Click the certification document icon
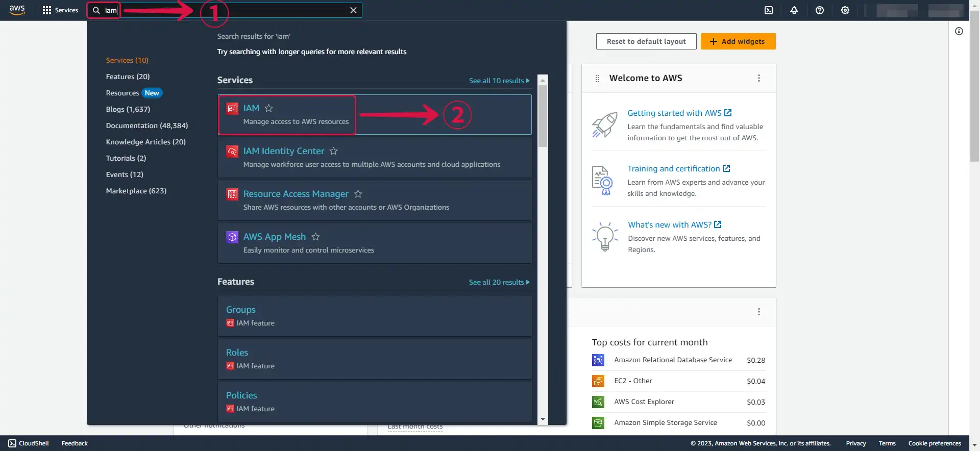The image size is (980, 451). pos(602,181)
